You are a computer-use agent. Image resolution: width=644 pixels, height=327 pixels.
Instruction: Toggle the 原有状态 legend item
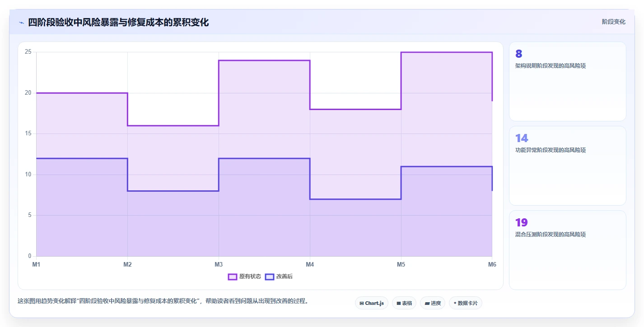[244, 276]
